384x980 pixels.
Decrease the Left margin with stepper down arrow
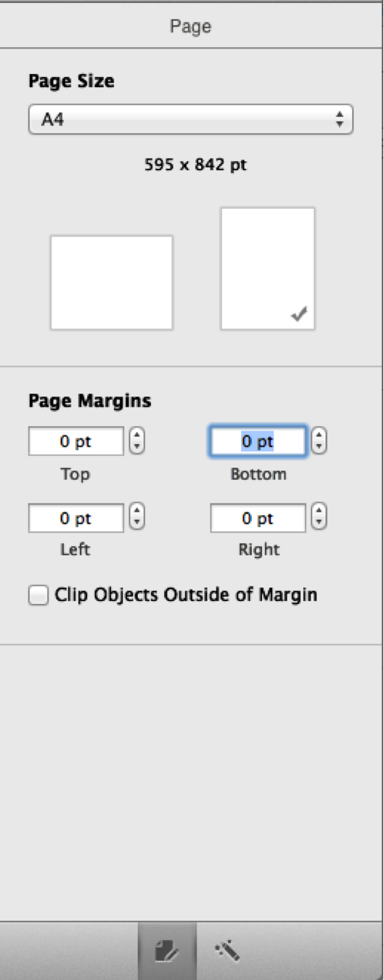click(137, 524)
